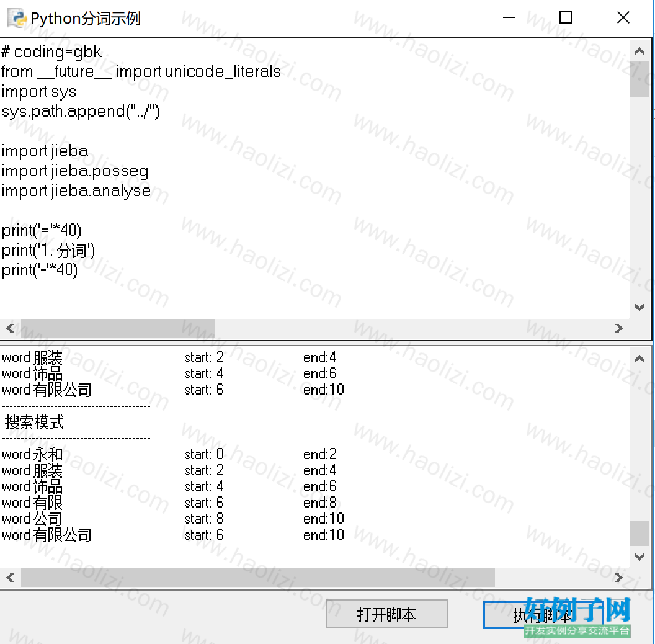
Task: Click the output pane horizontal scrollbar thumb
Action: tap(258, 578)
